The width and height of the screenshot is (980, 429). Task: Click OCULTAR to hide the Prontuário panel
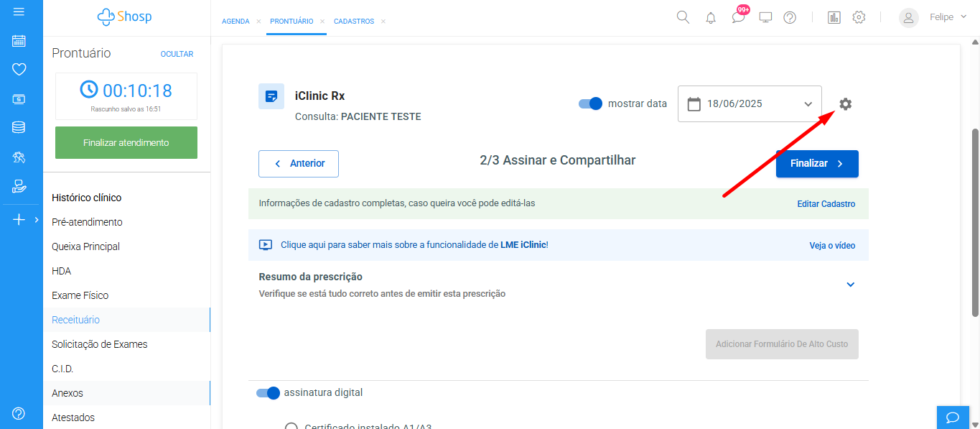(x=177, y=54)
